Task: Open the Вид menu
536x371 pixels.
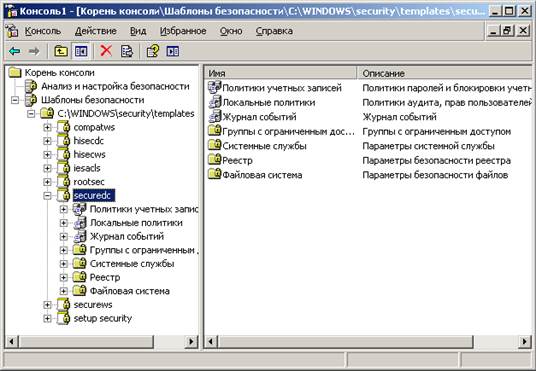Action: tap(138, 31)
